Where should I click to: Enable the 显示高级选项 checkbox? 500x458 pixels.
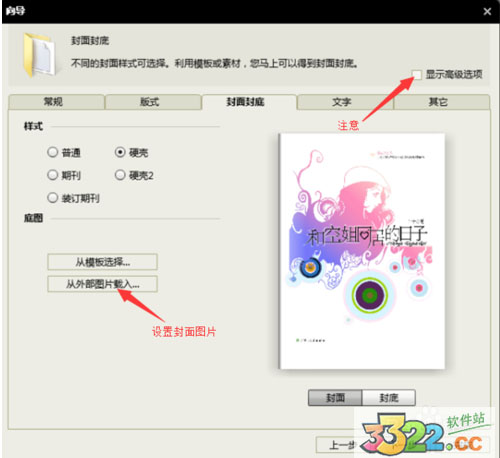(417, 74)
